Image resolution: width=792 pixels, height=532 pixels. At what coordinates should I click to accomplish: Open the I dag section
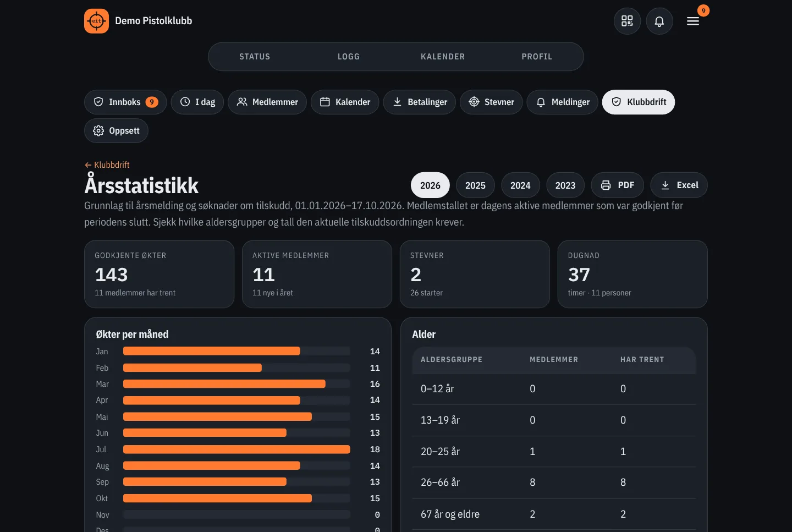click(197, 102)
